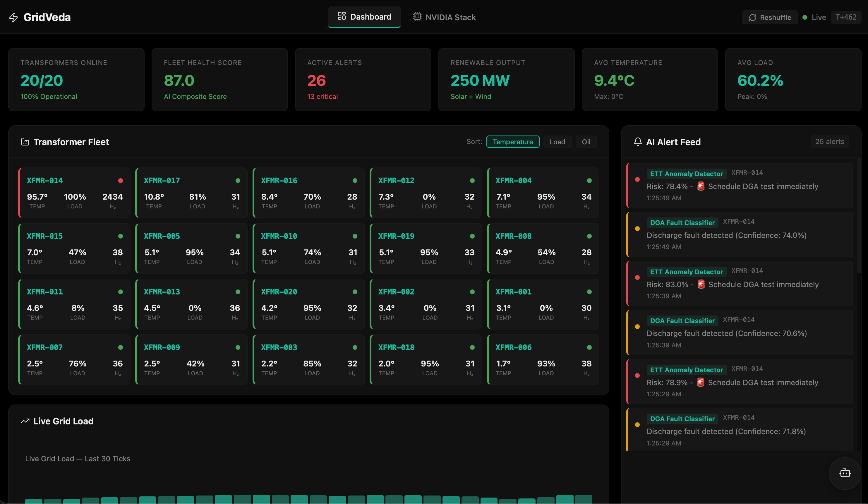The height and width of the screenshot is (504, 868).
Task: Open the NVIDIA Stack tab
Action: point(444,17)
